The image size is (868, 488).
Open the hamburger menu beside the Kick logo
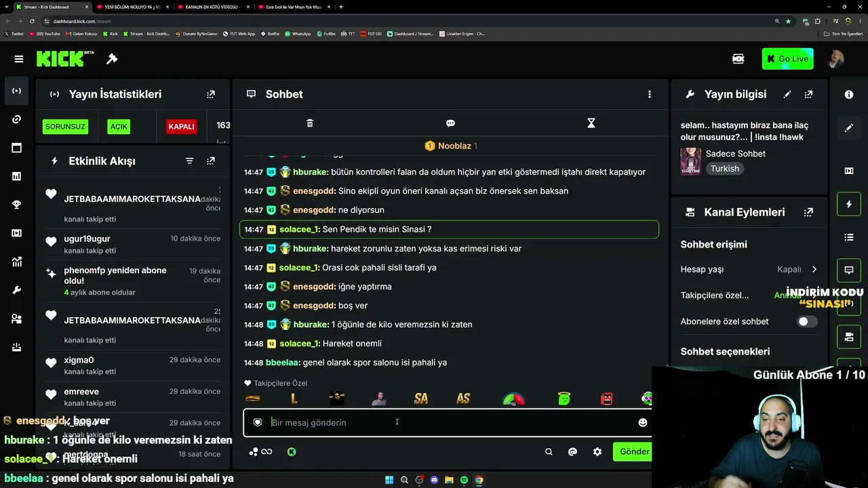click(19, 59)
